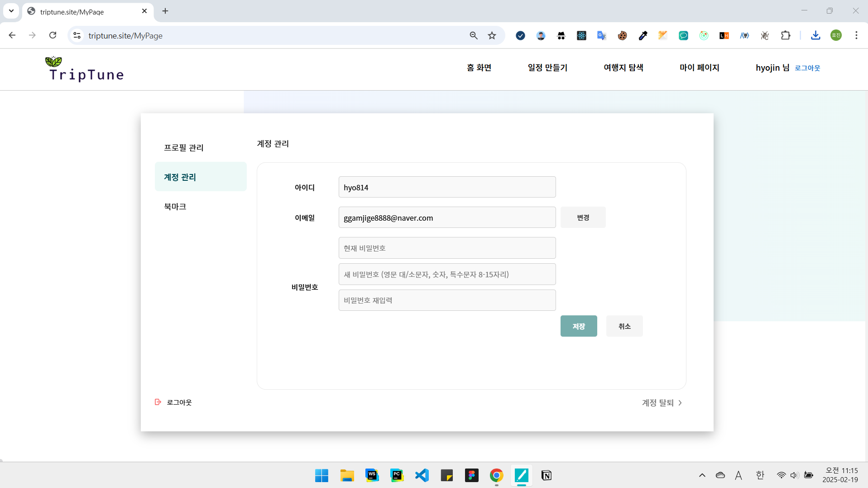Click the 변경 button next to email
Viewport: 868px width, 488px height.
coord(583,217)
